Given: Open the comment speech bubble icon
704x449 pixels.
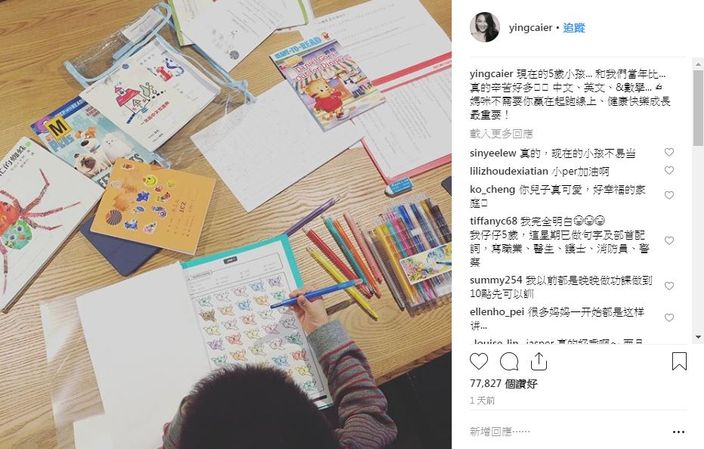Looking at the screenshot, I should [509, 361].
